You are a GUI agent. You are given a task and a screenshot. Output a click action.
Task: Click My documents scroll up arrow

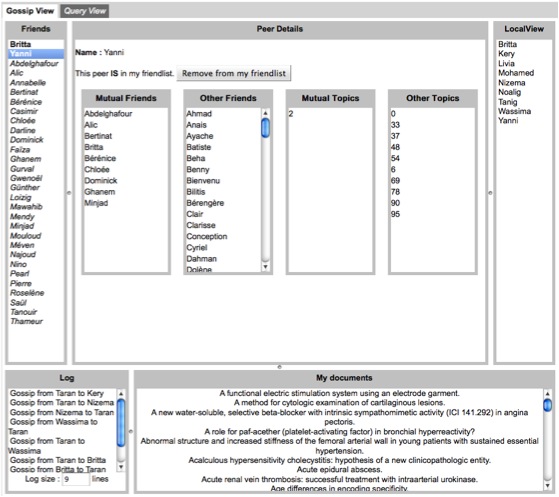tap(548, 394)
